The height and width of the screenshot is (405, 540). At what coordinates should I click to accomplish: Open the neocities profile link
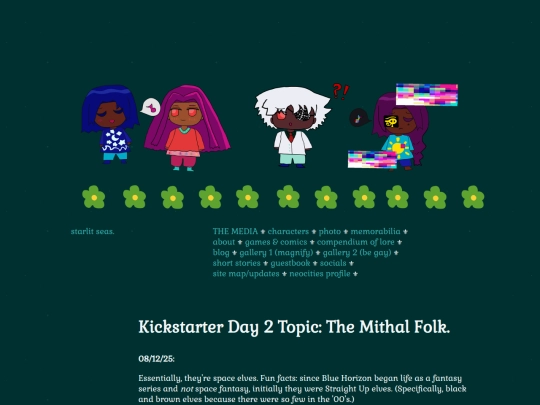[x=320, y=274]
